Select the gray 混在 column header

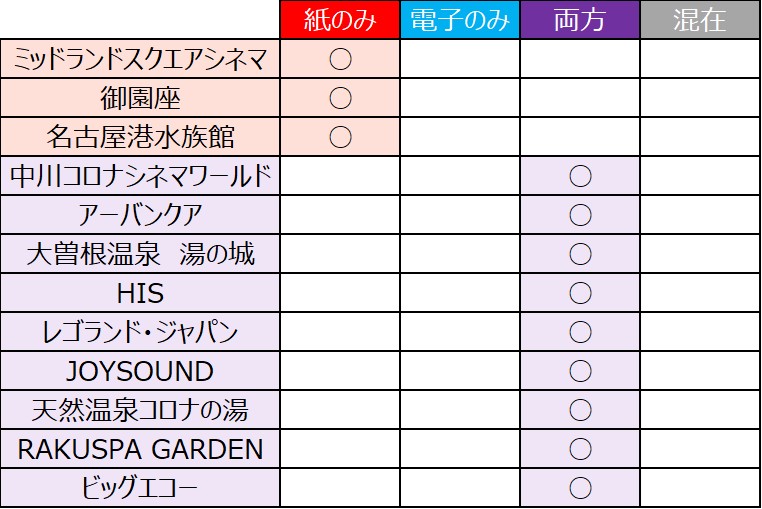pos(700,20)
